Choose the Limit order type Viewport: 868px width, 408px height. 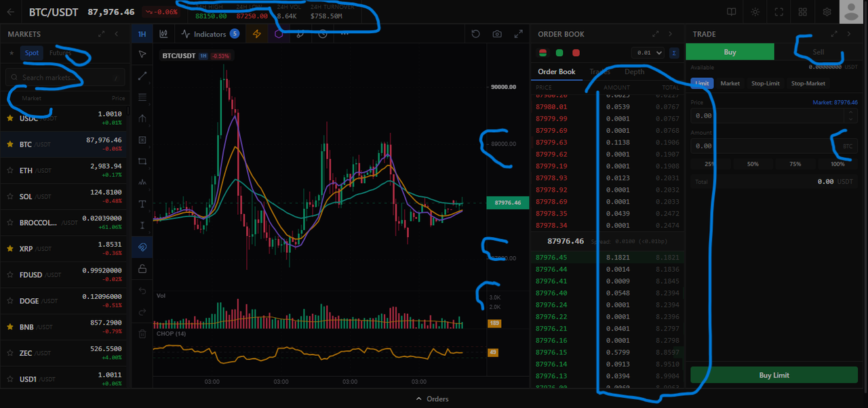tap(702, 83)
